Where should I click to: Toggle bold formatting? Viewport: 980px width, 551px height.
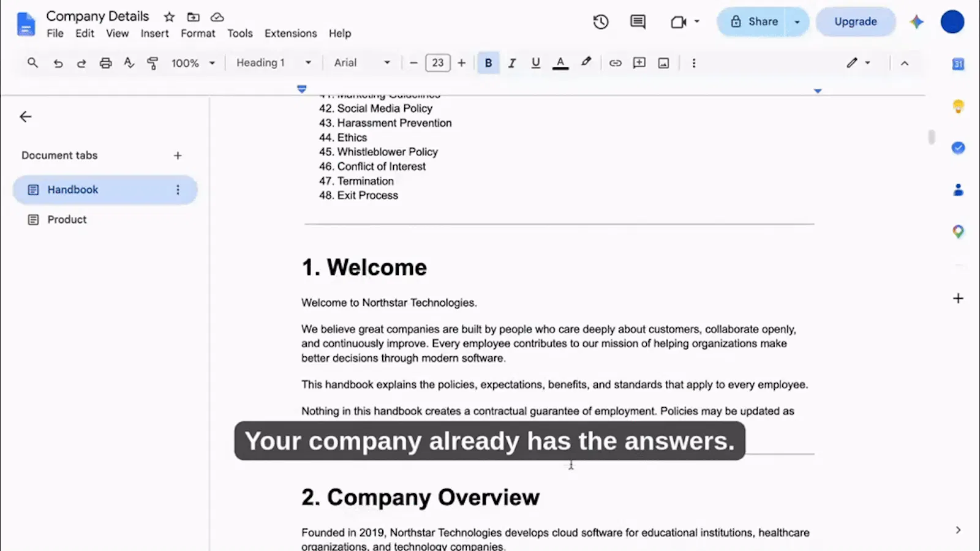click(488, 63)
